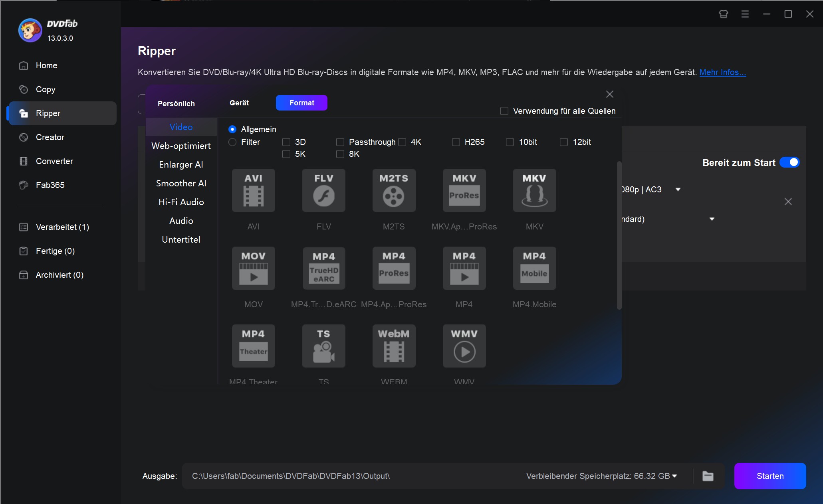Tick the H265 checkbox
The height and width of the screenshot is (504, 823).
(x=456, y=142)
